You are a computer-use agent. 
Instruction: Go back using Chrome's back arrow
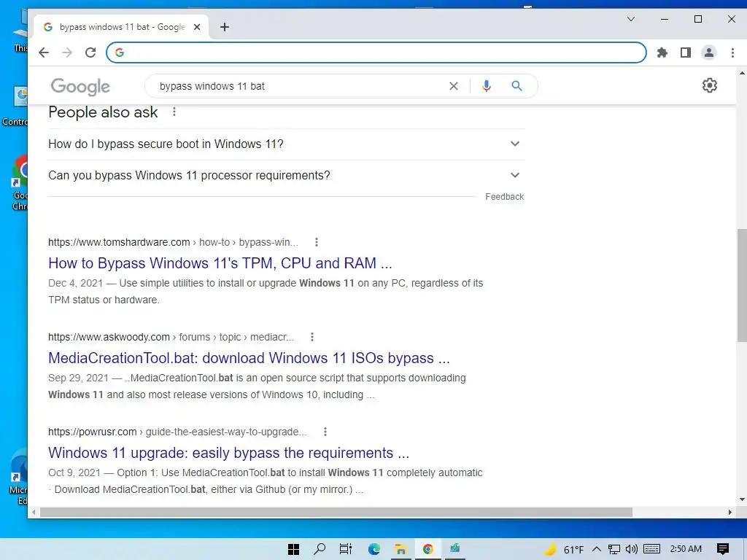point(44,52)
